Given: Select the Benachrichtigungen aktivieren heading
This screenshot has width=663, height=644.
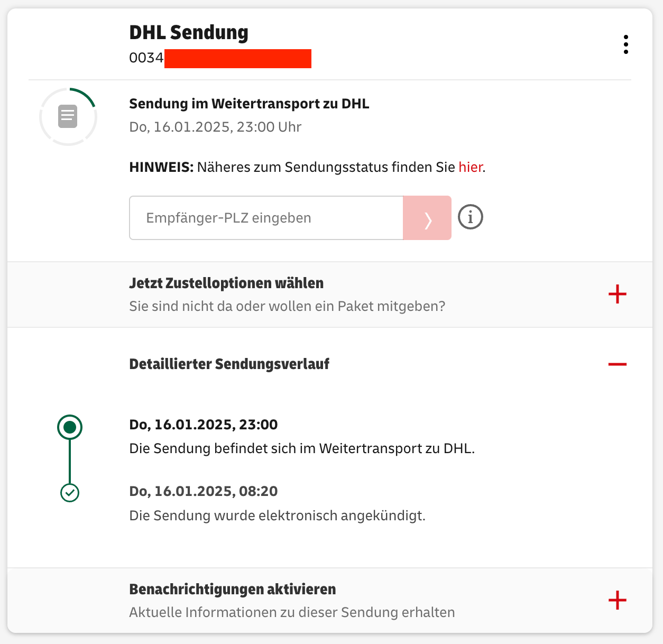Looking at the screenshot, I should [x=233, y=589].
